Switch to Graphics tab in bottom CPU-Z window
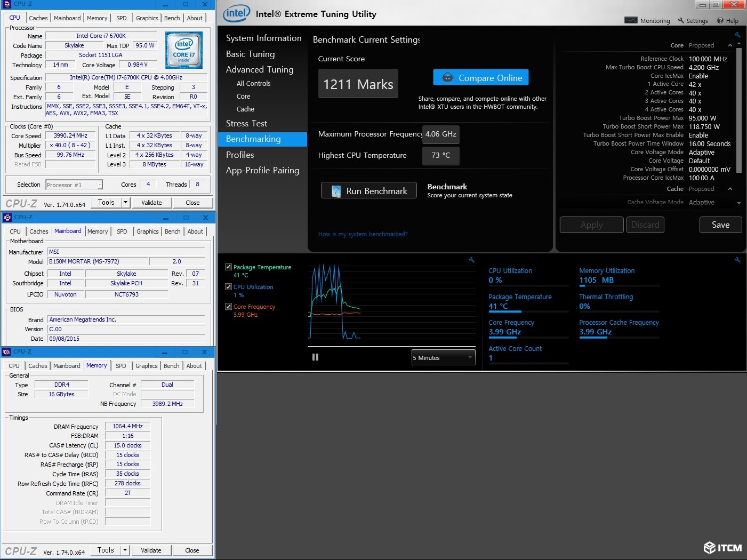The width and height of the screenshot is (747, 560). pyautogui.click(x=147, y=366)
